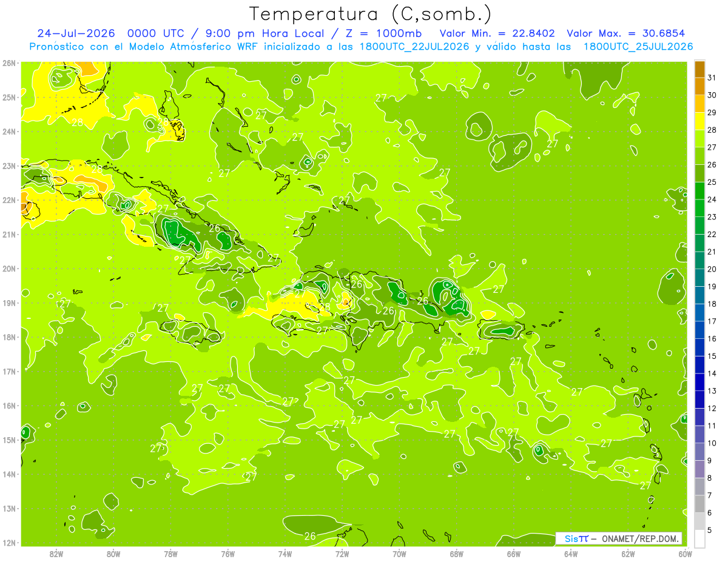This screenshot has height=562, width=728.
Task: Click the '74W' longitude label
Action: tap(285, 554)
